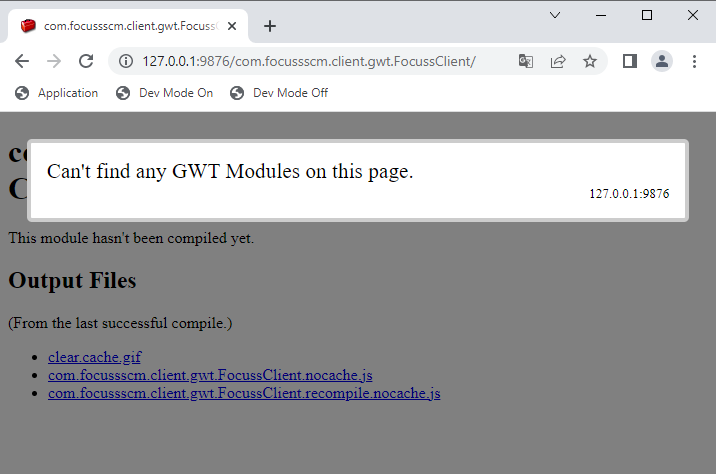This screenshot has width=716, height=474.
Task: Close the browser window
Action: click(x=693, y=15)
